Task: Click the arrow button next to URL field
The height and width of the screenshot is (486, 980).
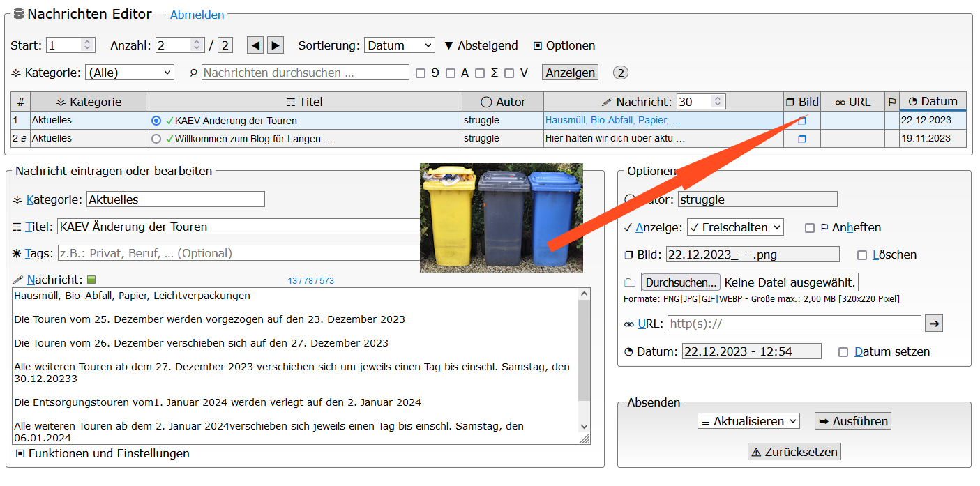Action: tap(933, 324)
